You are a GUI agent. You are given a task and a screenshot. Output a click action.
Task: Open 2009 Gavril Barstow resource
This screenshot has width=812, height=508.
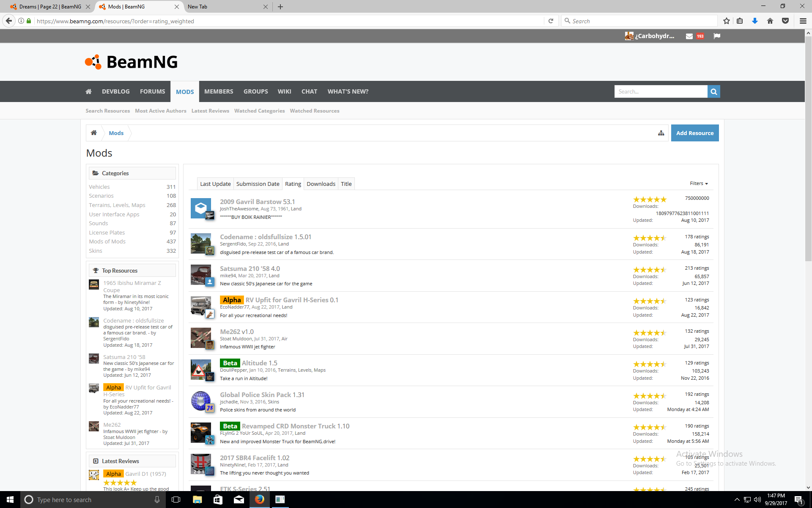pyautogui.click(x=251, y=202)
